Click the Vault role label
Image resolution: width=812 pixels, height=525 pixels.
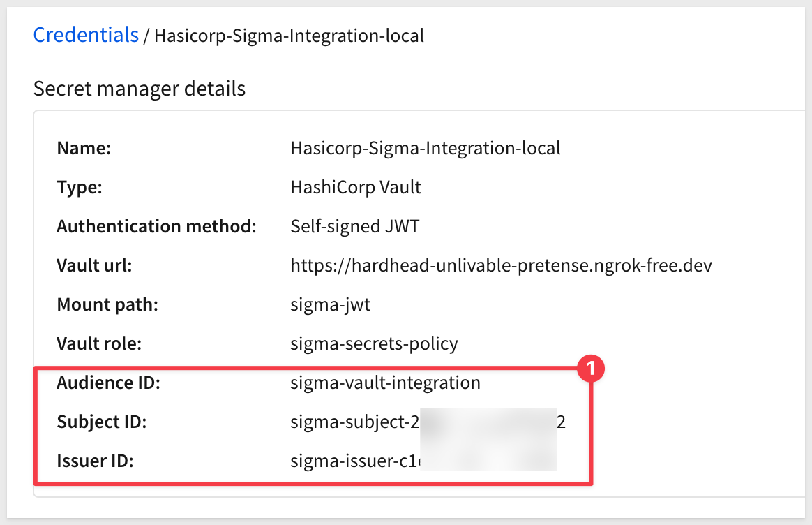point(99,343)
